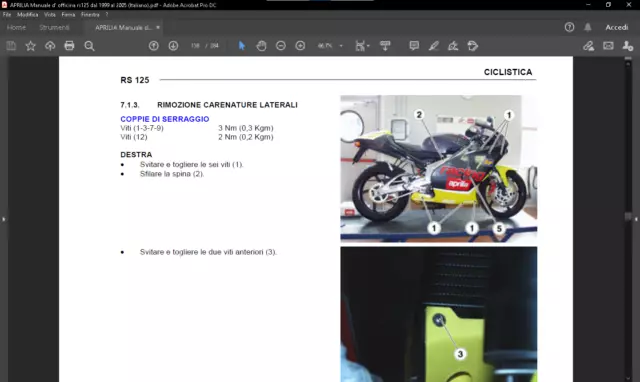640x382 pixels.
Task: Click 'Svitare e togliere le due viti anteriori (3).'
Action: 208,252
